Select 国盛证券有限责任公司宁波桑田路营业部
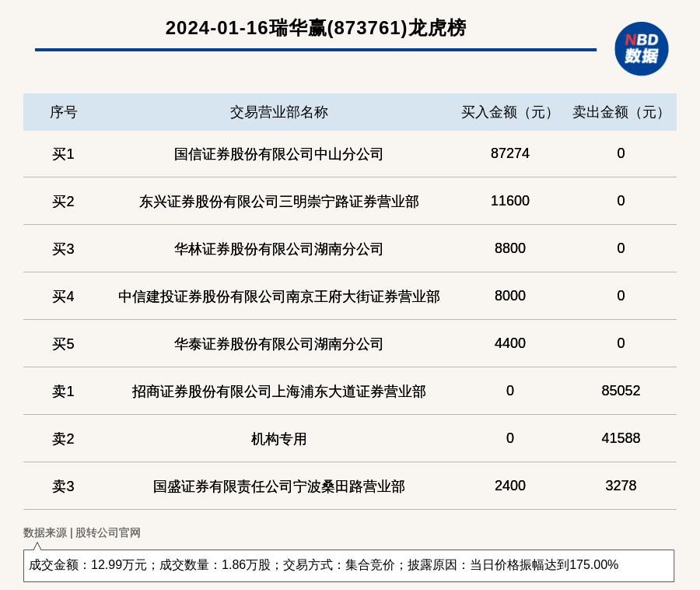Viewport: 700px width, 590px height. click(279, 486)
